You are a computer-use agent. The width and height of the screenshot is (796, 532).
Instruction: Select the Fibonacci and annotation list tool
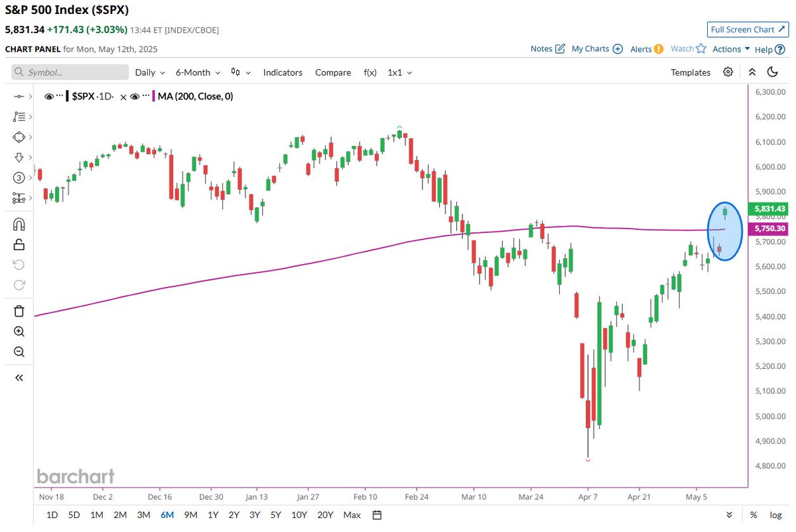(19, 117)
